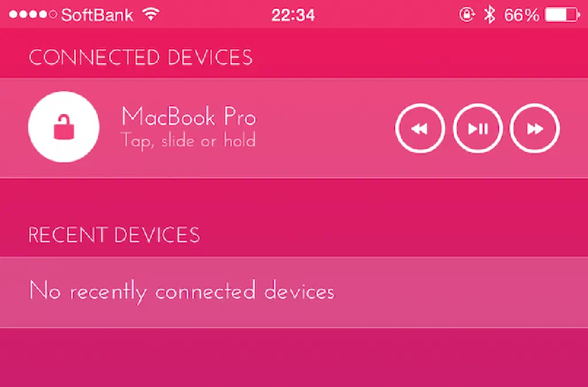Tap the cellular signal strength dots
588x387 pixels.
click(33, 15)
